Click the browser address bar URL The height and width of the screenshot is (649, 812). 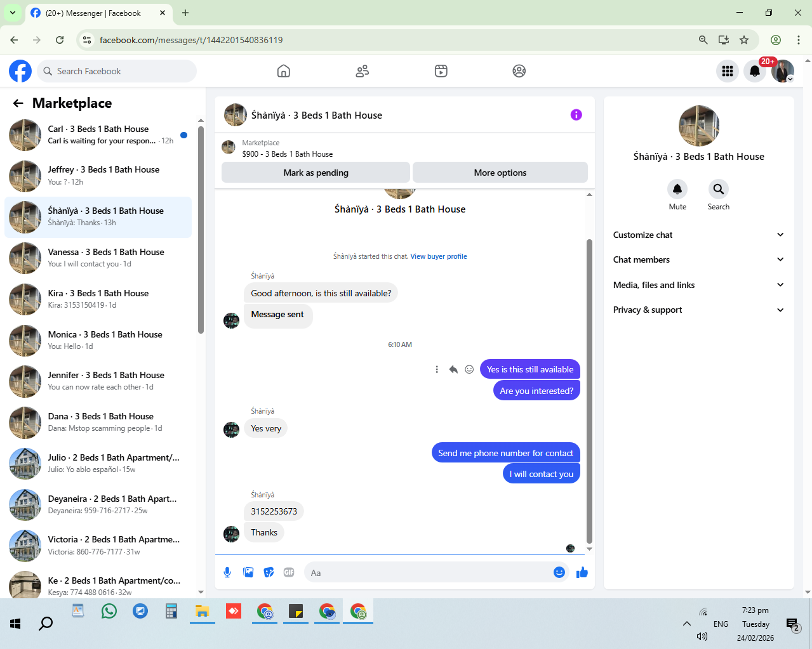[x=191, y=40]
